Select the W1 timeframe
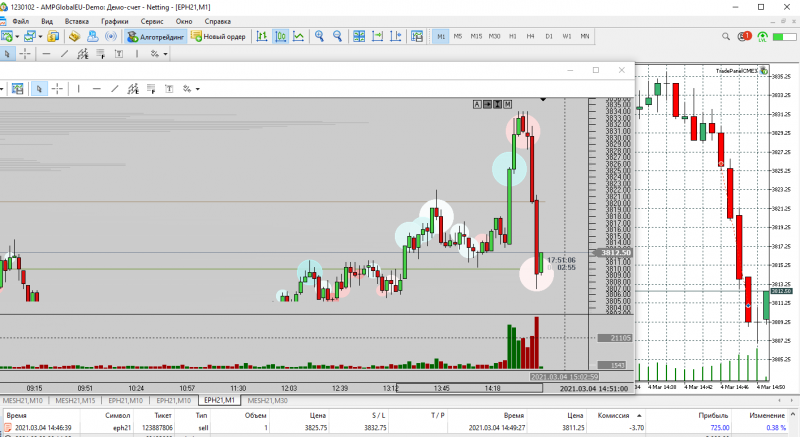 point(567,36)
